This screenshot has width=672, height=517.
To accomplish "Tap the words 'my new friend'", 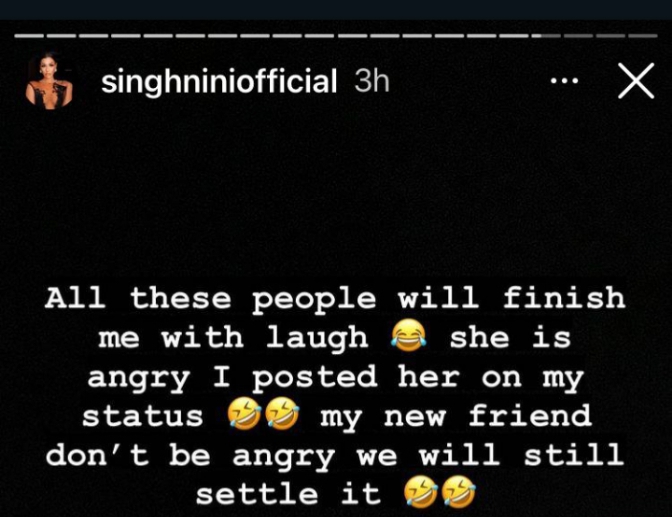I will (x=456, y=417).
